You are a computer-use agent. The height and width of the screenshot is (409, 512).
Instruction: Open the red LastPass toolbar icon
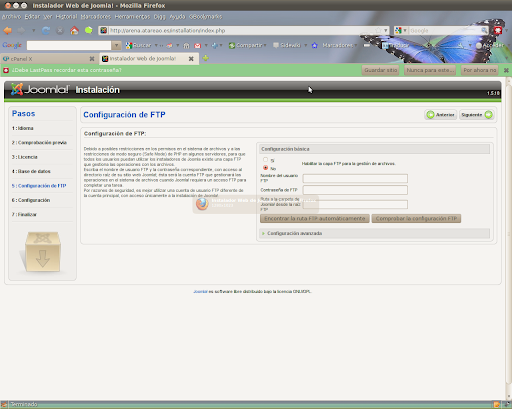coord(498,31)
